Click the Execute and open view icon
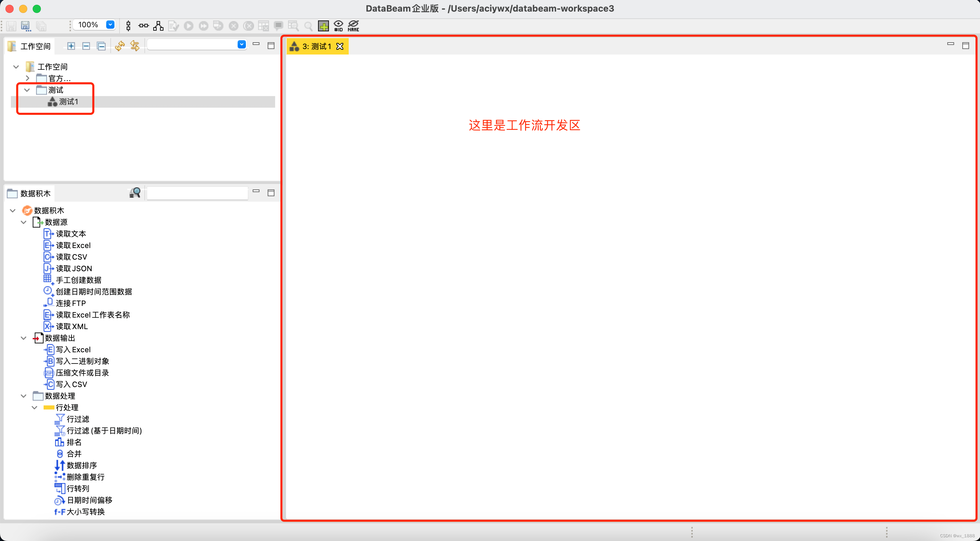 click(x=218, y=26)
